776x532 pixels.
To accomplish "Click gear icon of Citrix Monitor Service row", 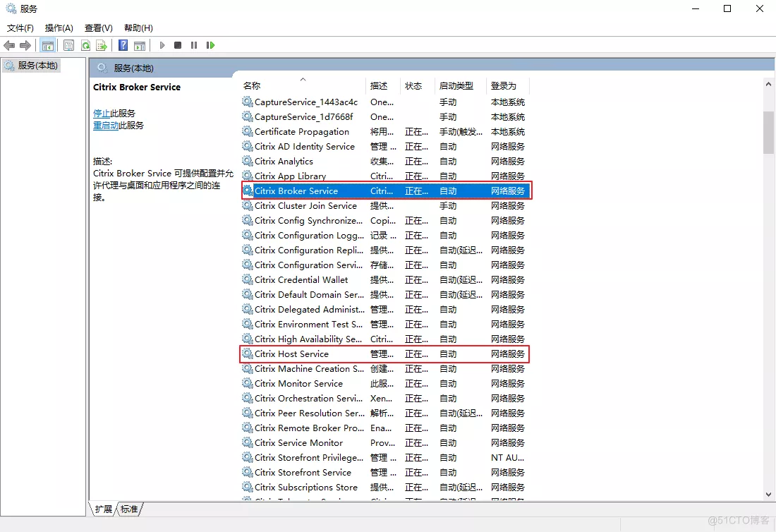I will (x=248, y=384).
